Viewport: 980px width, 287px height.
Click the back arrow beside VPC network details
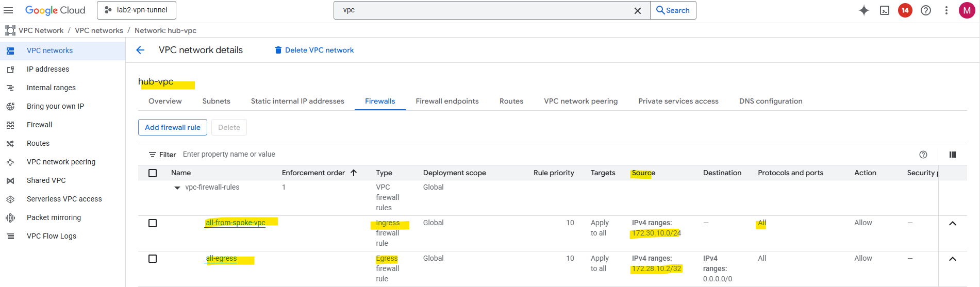pos(140,50)
